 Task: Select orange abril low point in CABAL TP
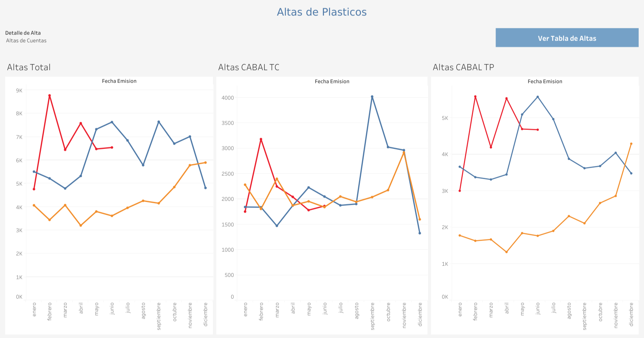point(507,252)
